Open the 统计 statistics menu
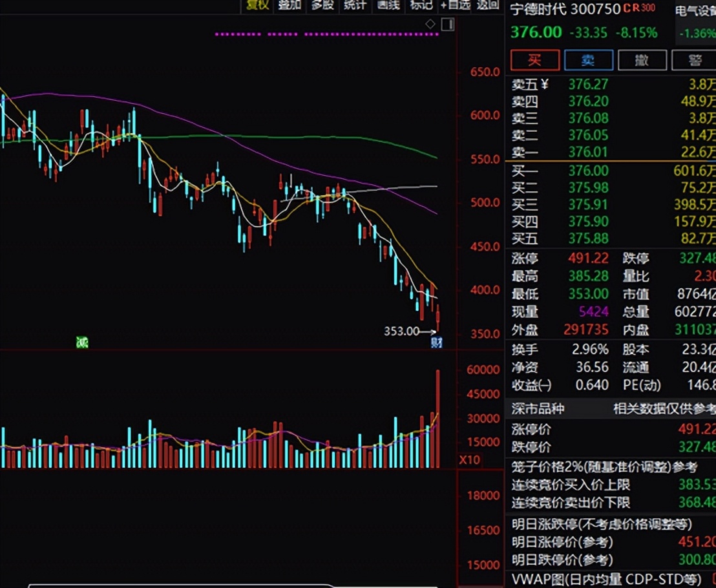The height and width of the screenshot is (588, 716). point(355,5)
